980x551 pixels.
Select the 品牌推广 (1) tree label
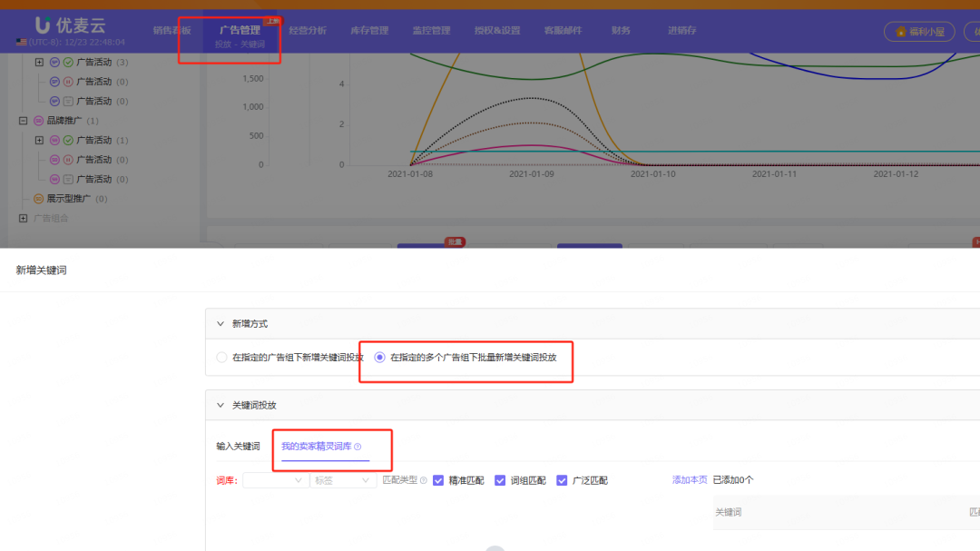point(73,120)
